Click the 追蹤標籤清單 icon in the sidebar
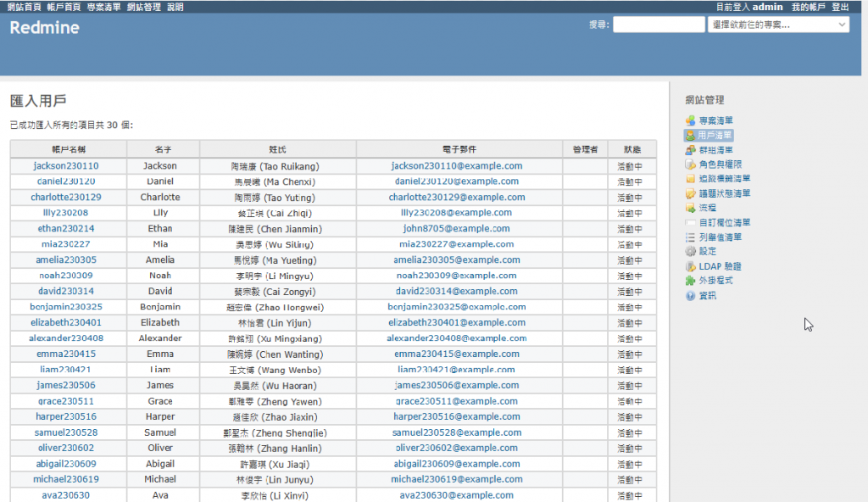Image resolution: width=868 pixels, height=502 pixels. 690,179
